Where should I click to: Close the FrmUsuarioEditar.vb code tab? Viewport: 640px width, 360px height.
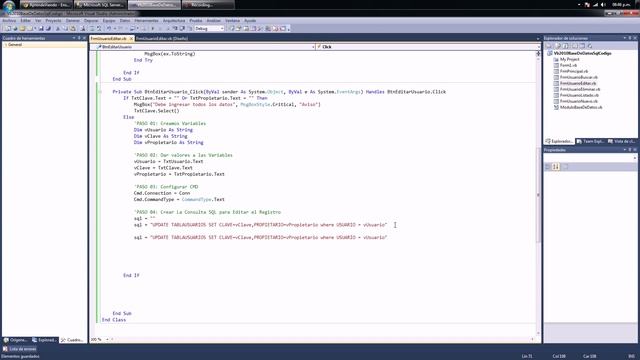point(131,38)
